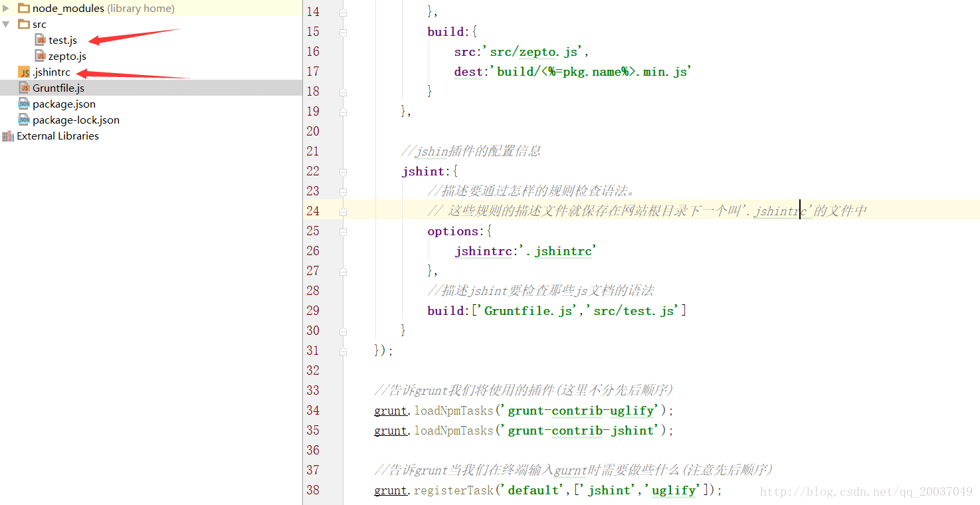The height and width of the screenshot is (505, 980).
Task: Click the 'src/zepto.js' string on line 16
Action: tap(534, 52)
